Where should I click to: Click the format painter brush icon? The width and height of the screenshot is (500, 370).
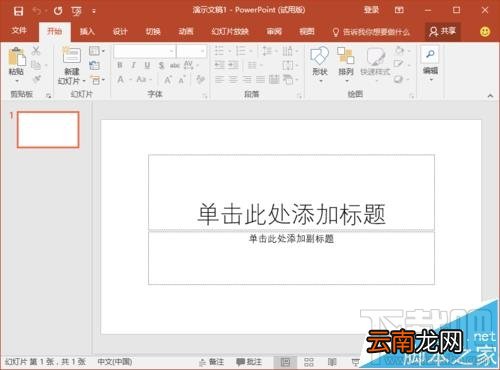(36, 79)
